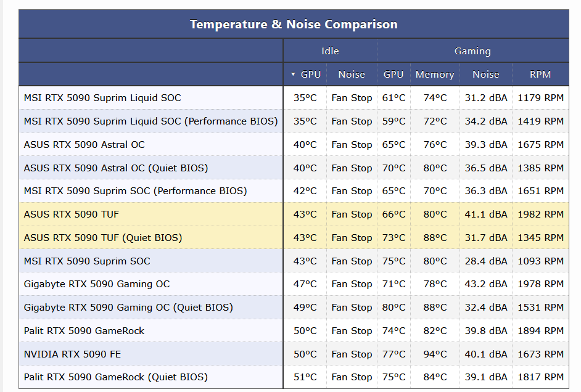
Task: Click the Memory column header
Action: [434, 75]
